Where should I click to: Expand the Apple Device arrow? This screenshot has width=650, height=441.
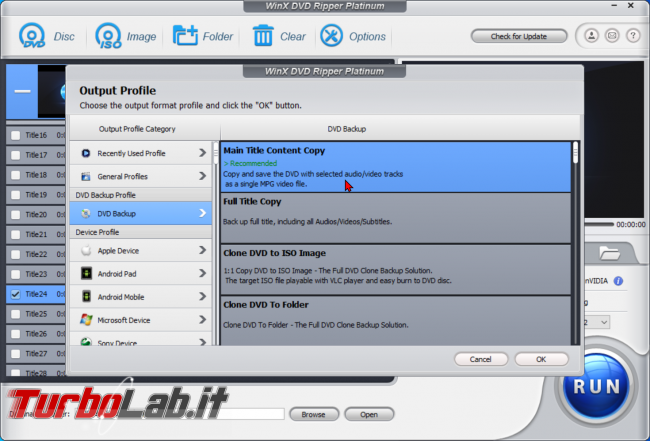[202, 250]
